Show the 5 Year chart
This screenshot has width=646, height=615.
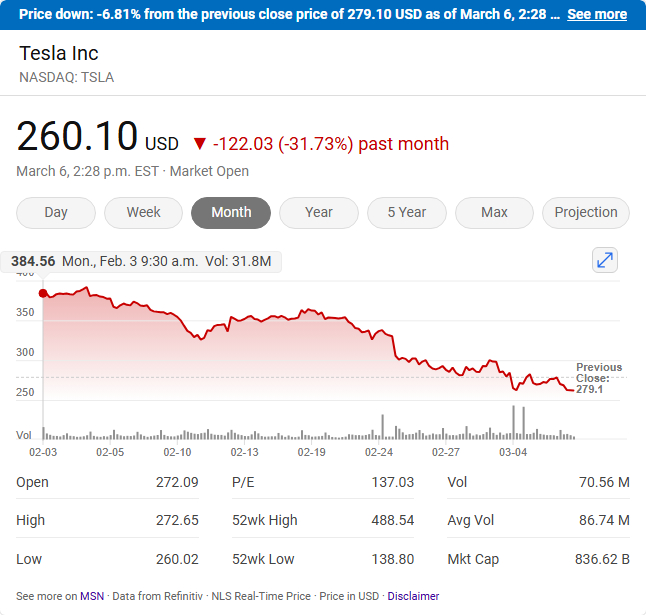point(407,212)
